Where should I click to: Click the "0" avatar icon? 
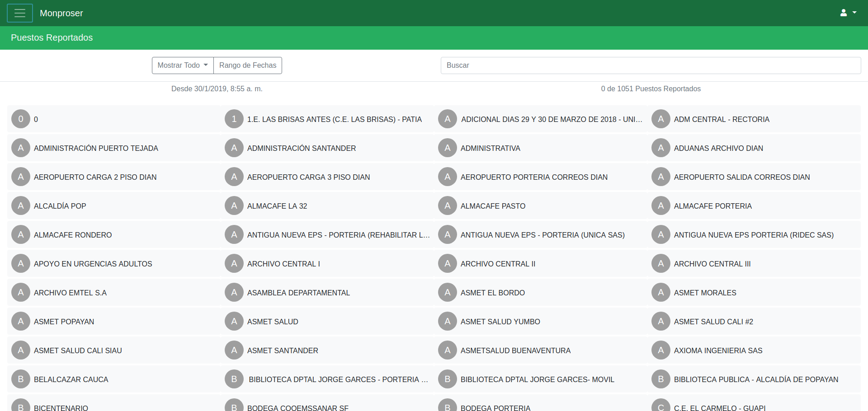point(21,119)
